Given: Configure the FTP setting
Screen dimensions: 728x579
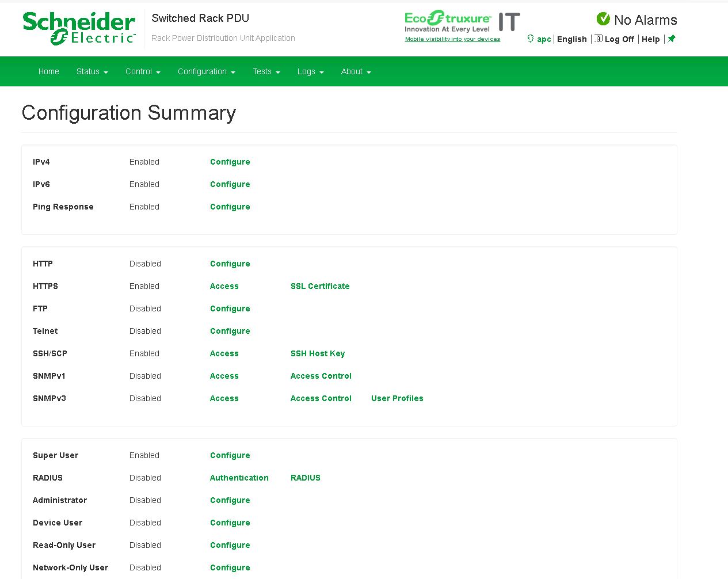Looking at the screenshot, I should click(230, 308).
